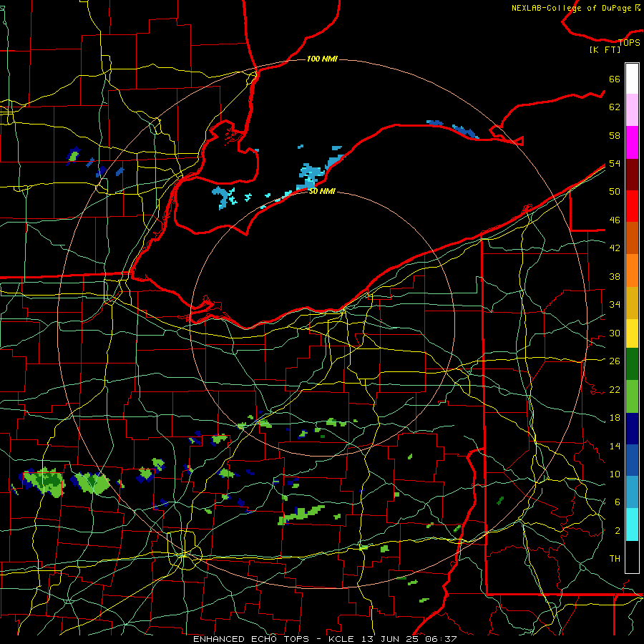Click the 2 legend scale value
644x644 pixels.
pos(618,530)
